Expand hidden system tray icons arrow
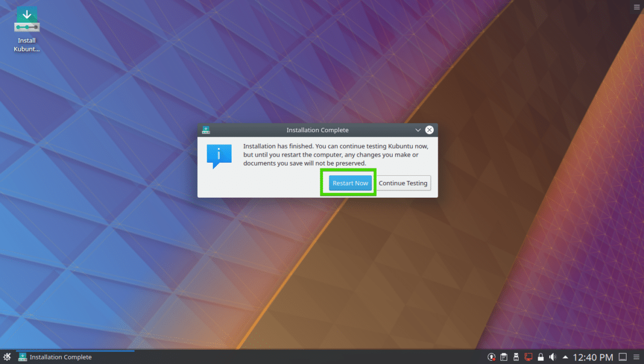Screen dimensions: 644x364 coord(565,357)
